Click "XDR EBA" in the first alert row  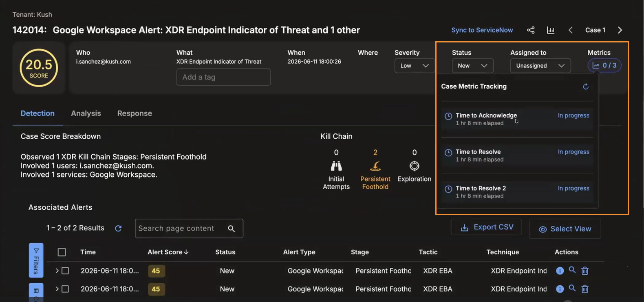438,271
